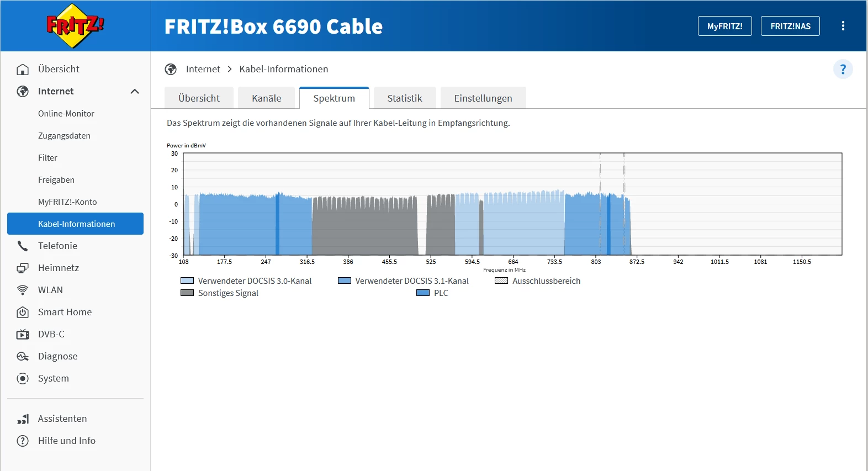Click the Heimnetz computer network icon
The height and width of the screenshot is (471, 868).
pos(23,268)
